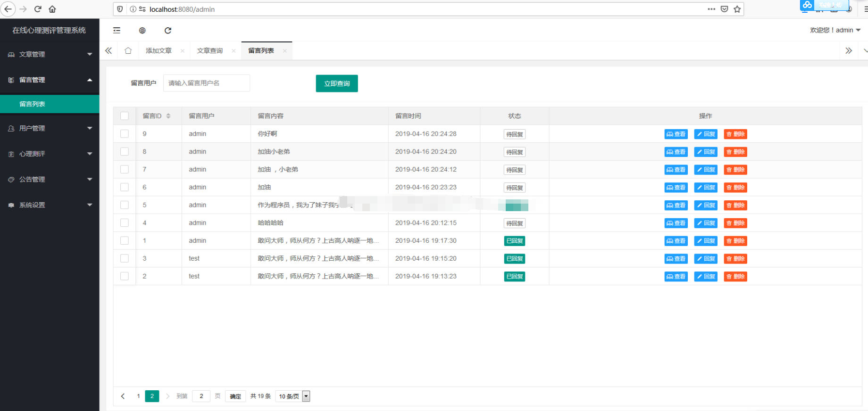Viewport: 868px width, 411px height.
Task: Reply to message with ID 5
Action: (x=706, y=205)
